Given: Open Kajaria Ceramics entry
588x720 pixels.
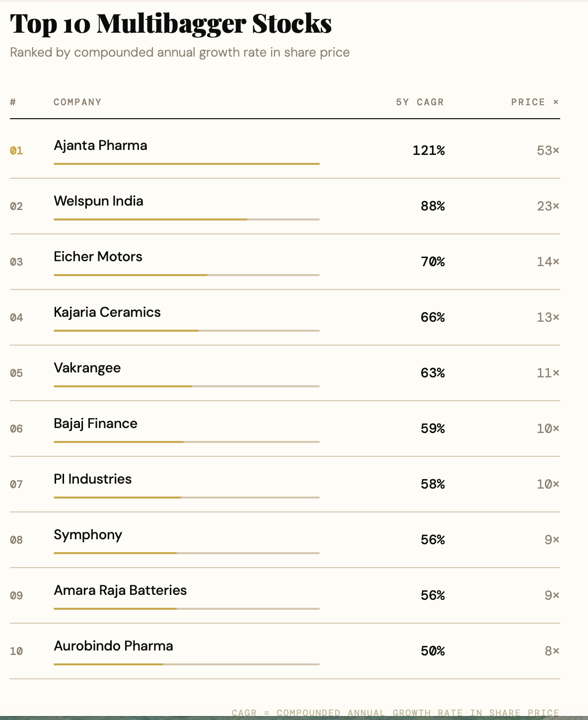Looking at the screenshot, I should (107, 312).
